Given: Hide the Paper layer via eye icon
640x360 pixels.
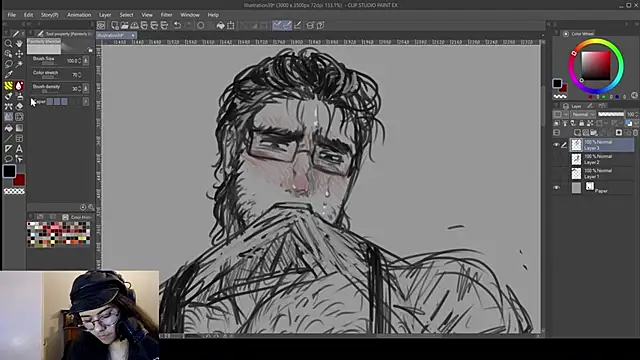Looking at the screenshot, I should (x=556, y=188).
